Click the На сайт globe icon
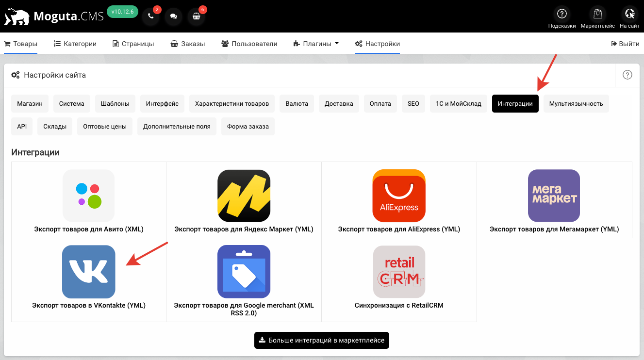 [x=629, y=14]
